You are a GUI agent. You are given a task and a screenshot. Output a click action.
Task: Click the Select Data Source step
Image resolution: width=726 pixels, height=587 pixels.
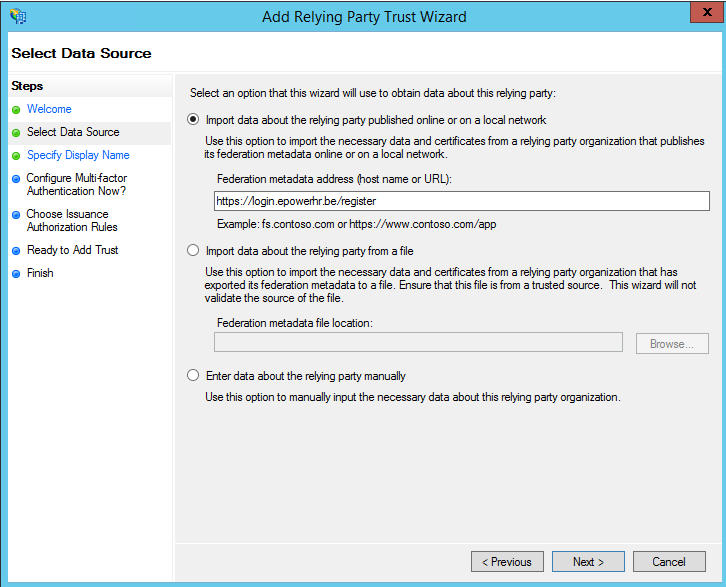tap(73, 132)
